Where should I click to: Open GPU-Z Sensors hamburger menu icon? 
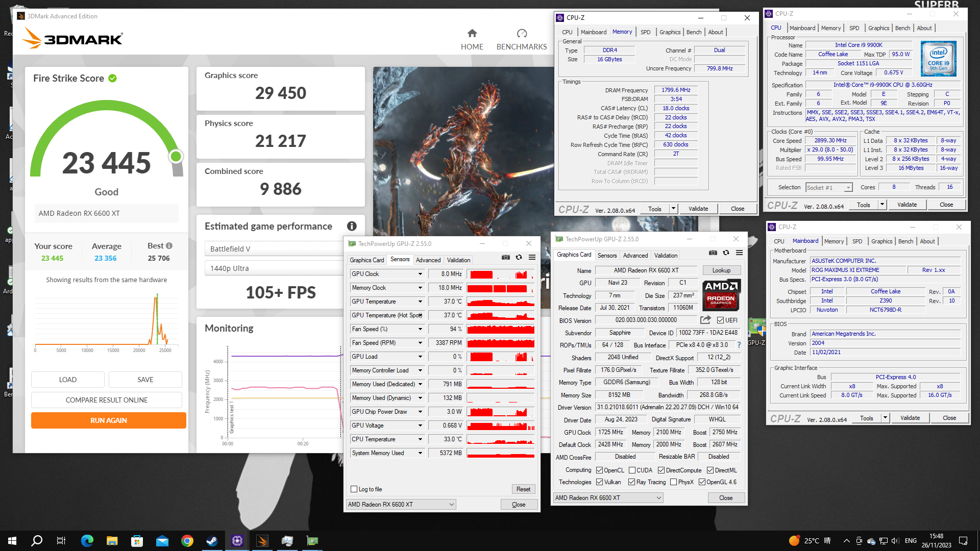click(x=532, y=257)
